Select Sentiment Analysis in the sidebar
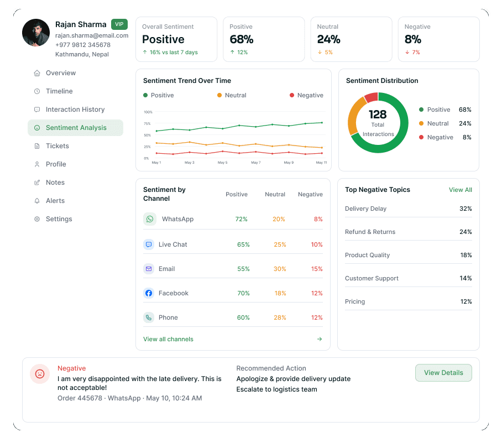Image resolution: width=502 pixels, height=448 pixels. click(76, 128)
